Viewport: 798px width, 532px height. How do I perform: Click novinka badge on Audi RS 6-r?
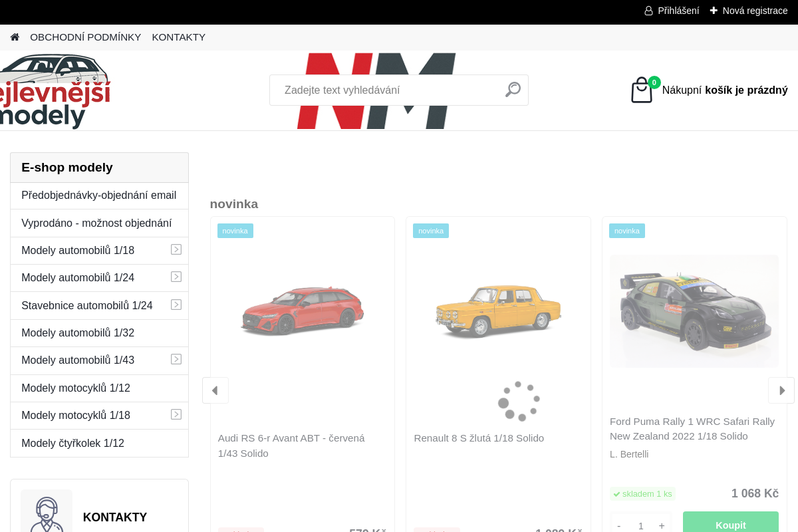pyautogui.click(x=235, y=231)
